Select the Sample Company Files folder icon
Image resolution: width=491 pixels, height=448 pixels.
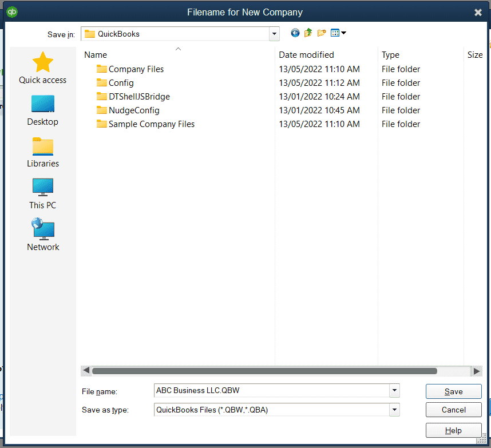coord(101,124)
